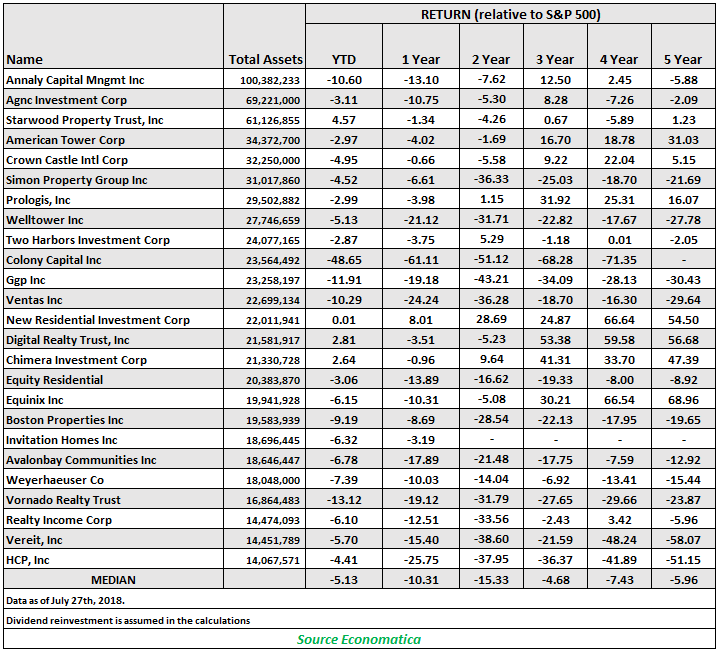Click Annaly total assets 100,382,233

[x=270, y=81]
